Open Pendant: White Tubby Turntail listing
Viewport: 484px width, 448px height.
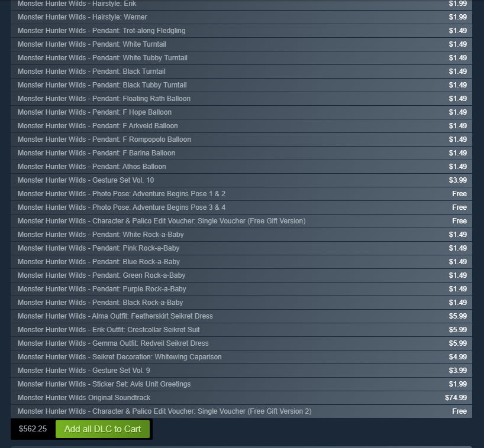241,58
